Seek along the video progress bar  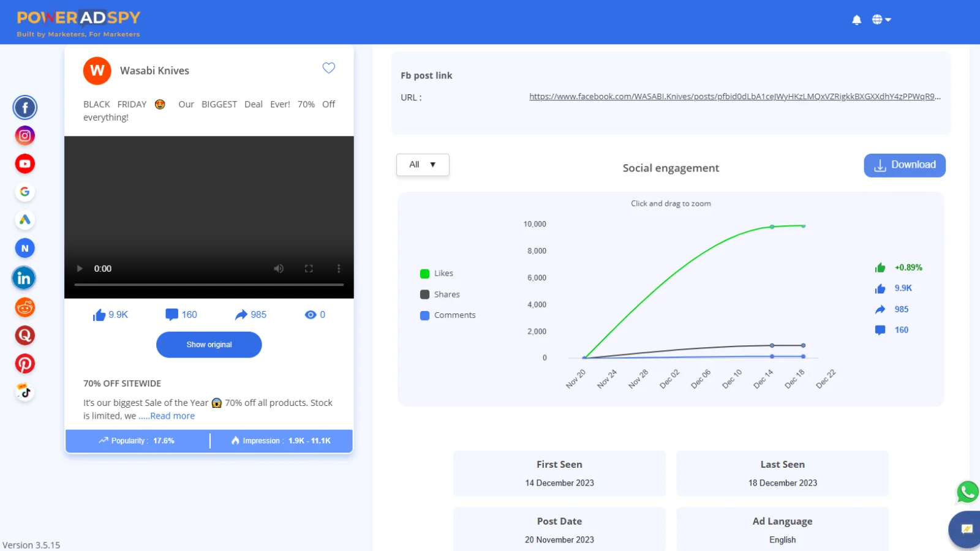(x=209, y=285)
